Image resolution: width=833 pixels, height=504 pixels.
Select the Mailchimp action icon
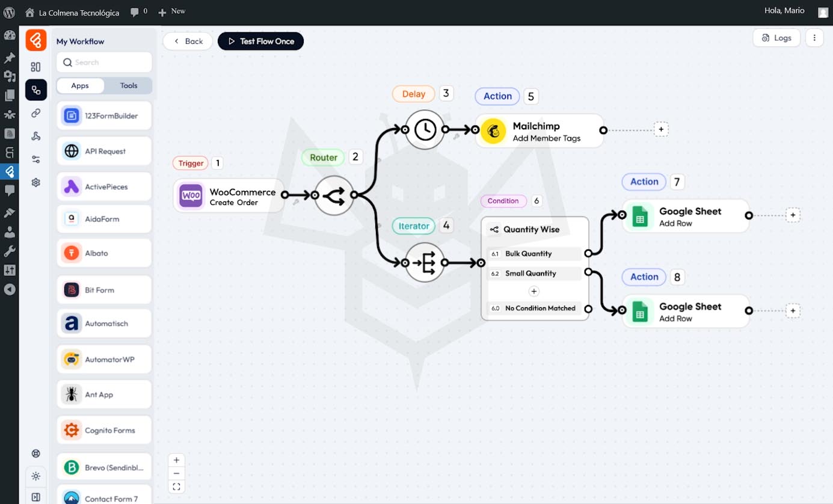494,131
